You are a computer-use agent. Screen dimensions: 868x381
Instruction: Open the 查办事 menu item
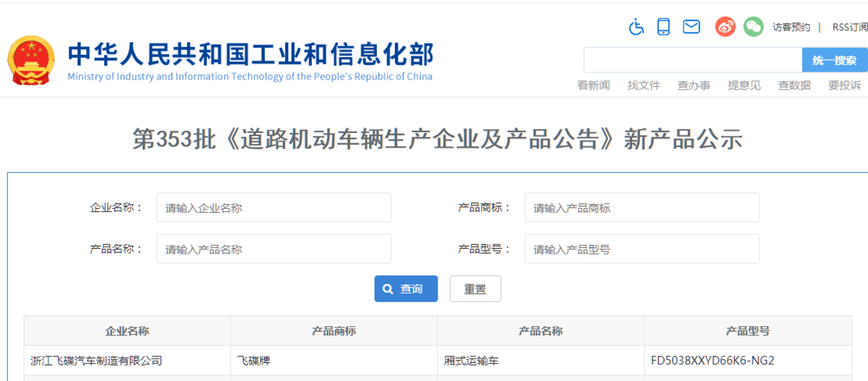(x=694, y=85)
